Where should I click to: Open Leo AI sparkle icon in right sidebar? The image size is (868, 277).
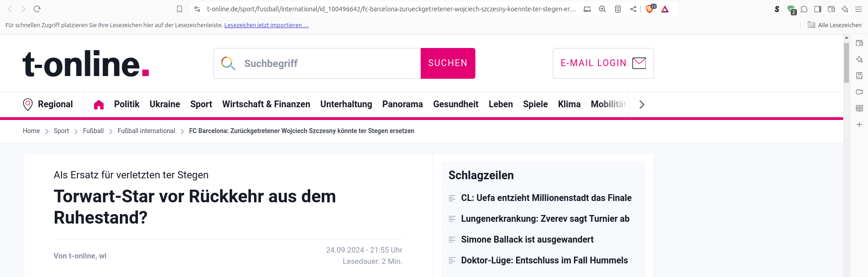click(859, 59)
